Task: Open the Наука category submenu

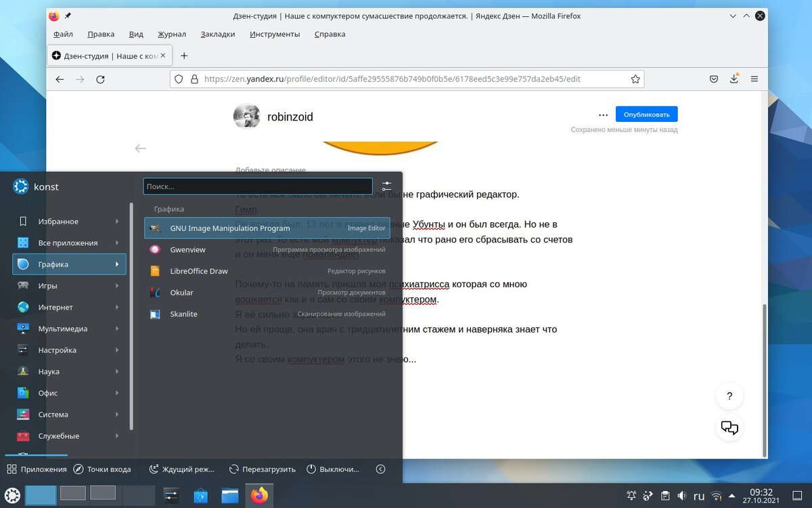Action: click(70, 372)
